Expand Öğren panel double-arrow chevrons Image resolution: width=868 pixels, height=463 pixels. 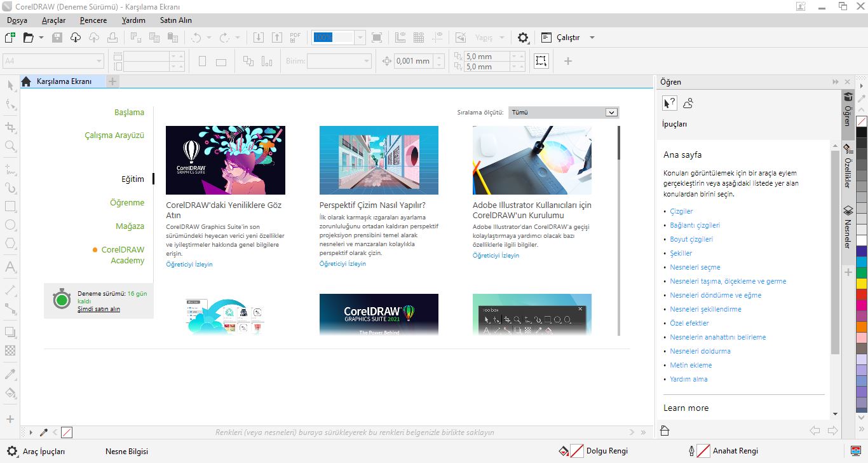(836, 82)
